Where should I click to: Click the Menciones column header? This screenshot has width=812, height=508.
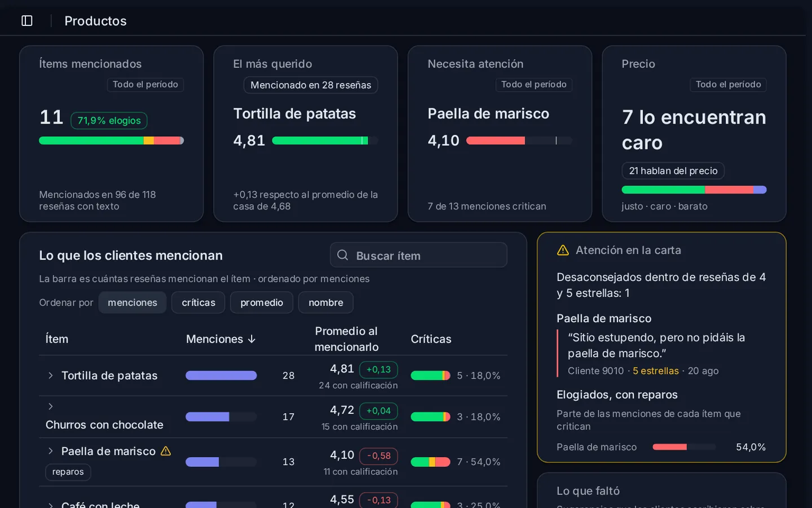221,339
